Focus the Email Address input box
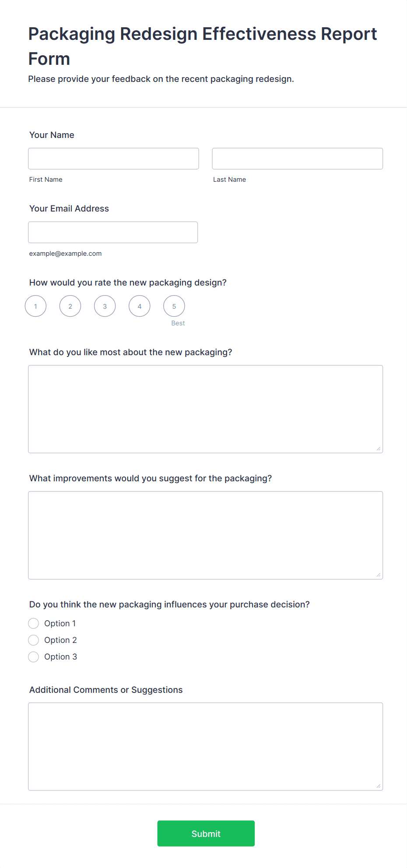This screenshot has height=868, width=407. tap(113, 232)
